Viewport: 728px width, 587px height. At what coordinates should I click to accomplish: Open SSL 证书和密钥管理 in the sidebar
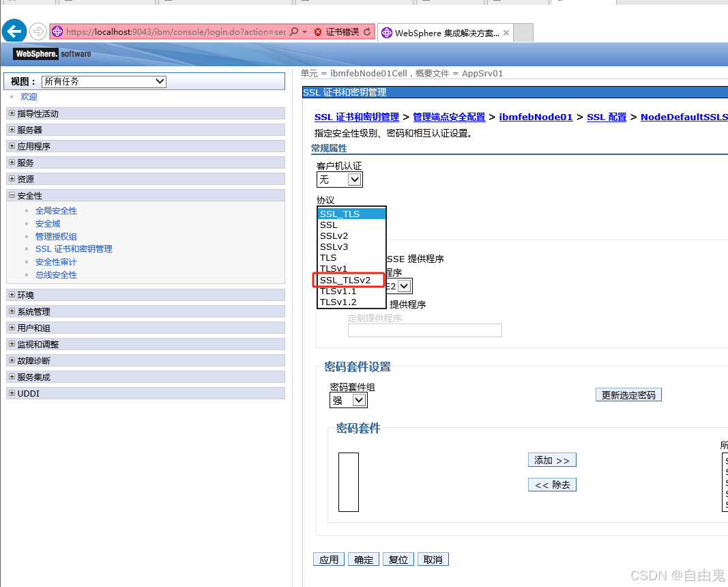pyautogui.click(x=74, y=249)
